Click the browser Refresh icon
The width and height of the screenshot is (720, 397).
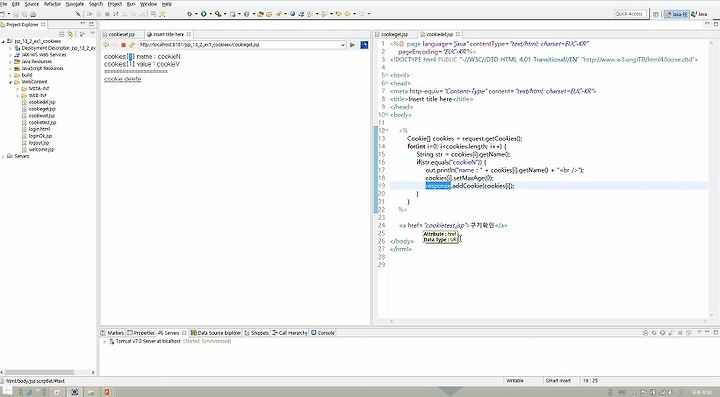(132, 45)
